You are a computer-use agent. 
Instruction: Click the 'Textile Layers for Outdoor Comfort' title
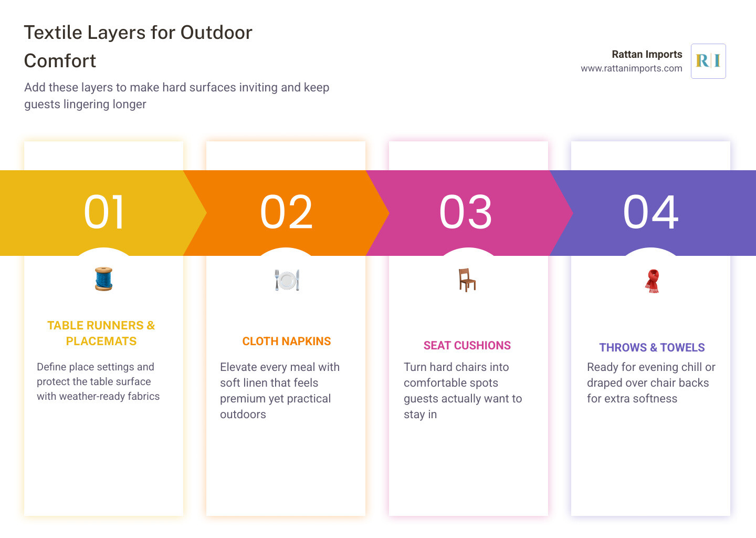tap(138, 46)
